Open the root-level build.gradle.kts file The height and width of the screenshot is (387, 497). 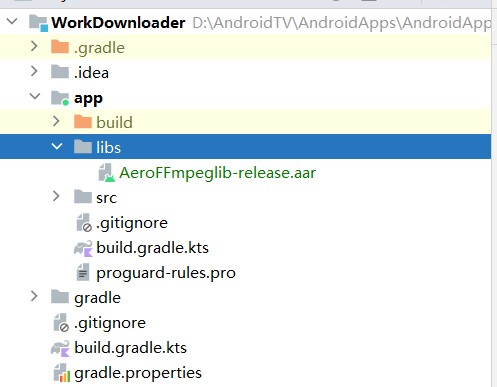(x=130, y=348)
